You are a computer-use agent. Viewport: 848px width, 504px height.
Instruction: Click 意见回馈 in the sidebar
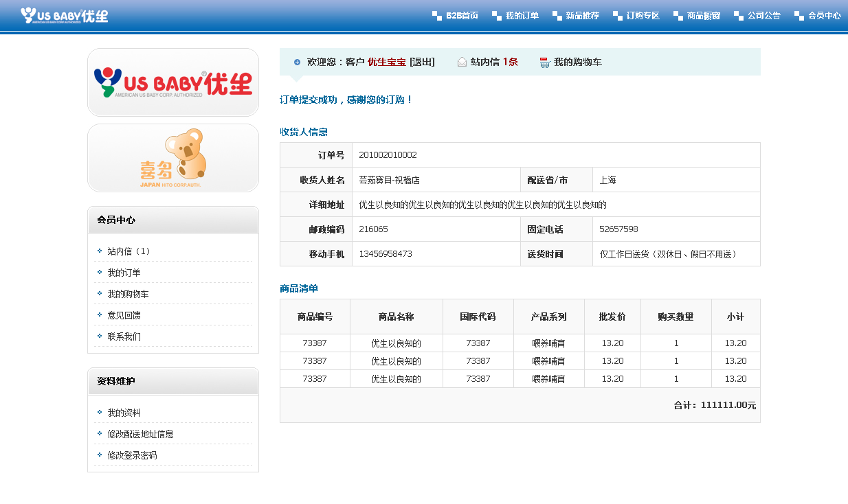pos(124,315)
